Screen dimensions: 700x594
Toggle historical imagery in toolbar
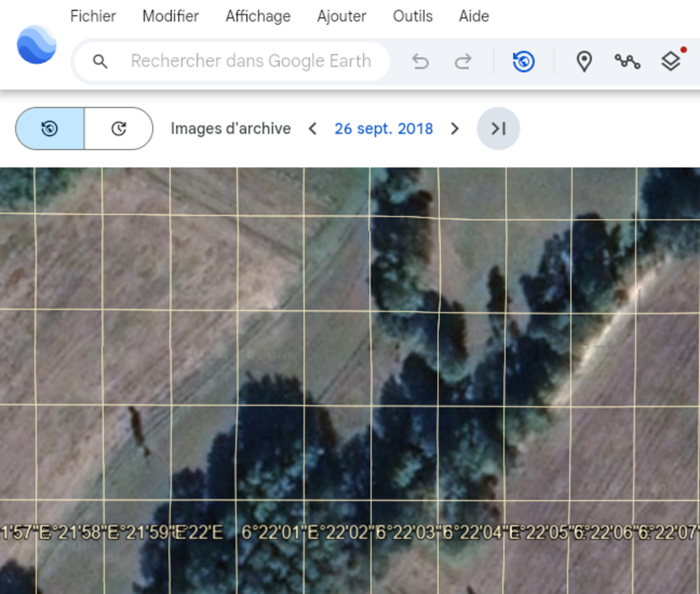(x=523, y=62)
